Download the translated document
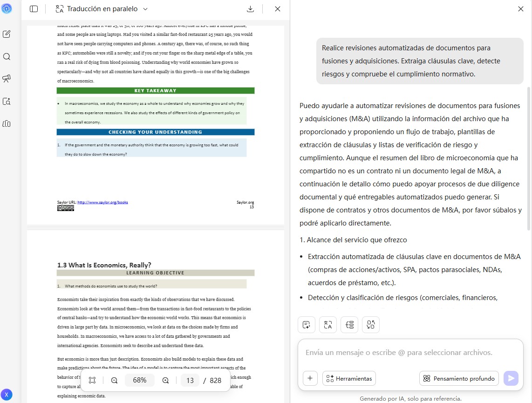The width and height of the screenshot is (532, 403). 250,9
